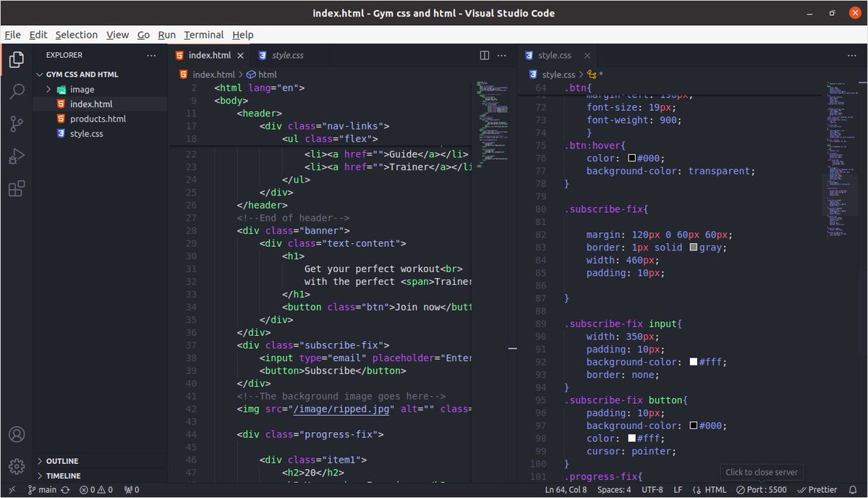Click the split editor icon
Screen dimensions: 868x498
[x=483, y=55]
